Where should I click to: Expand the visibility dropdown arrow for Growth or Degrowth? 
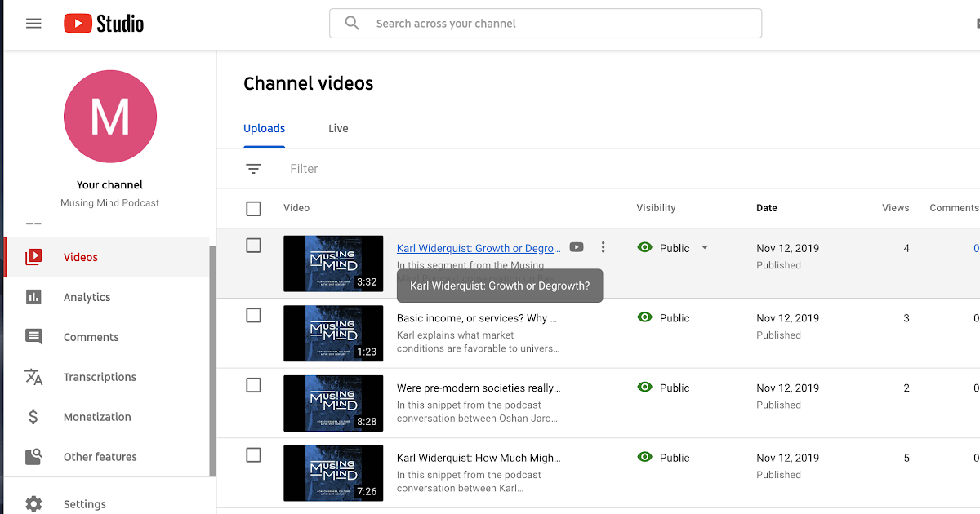[705, 248]
